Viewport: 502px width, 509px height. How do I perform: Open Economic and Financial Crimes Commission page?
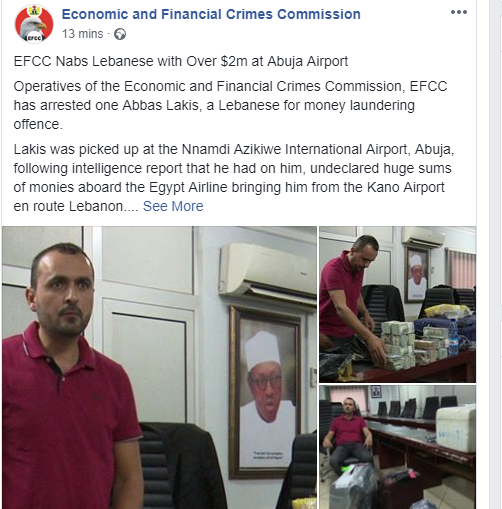tap(211, 14)
